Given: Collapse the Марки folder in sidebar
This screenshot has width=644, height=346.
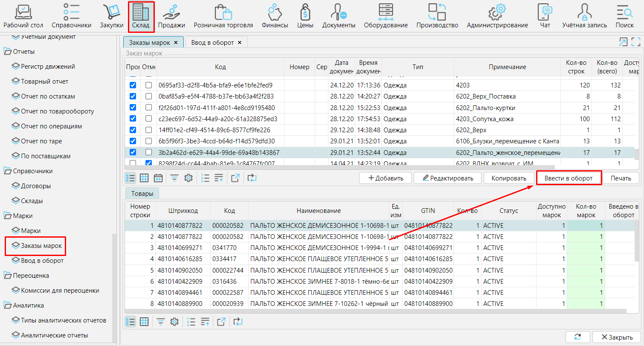Looking at the screenshot, I should pos(8,216).
